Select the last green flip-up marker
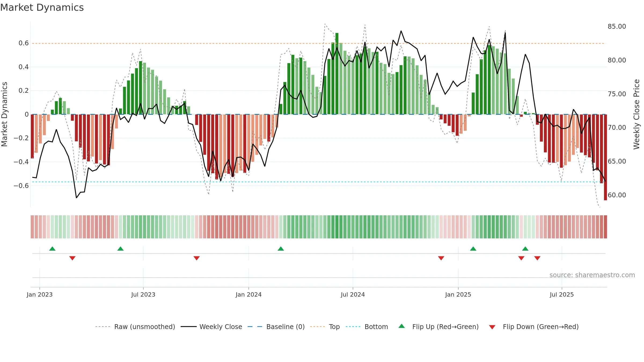This screenshot has height=362, width=644. [x=525, y=249]
